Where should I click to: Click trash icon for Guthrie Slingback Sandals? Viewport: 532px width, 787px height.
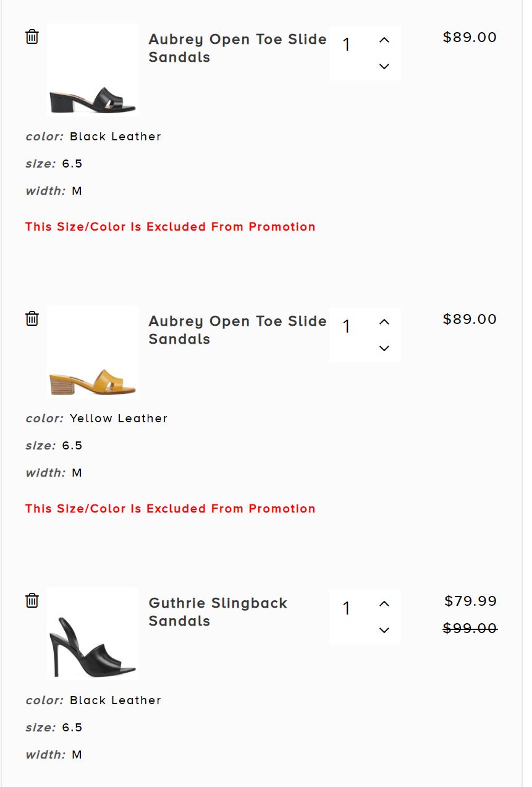coord(32,600)
